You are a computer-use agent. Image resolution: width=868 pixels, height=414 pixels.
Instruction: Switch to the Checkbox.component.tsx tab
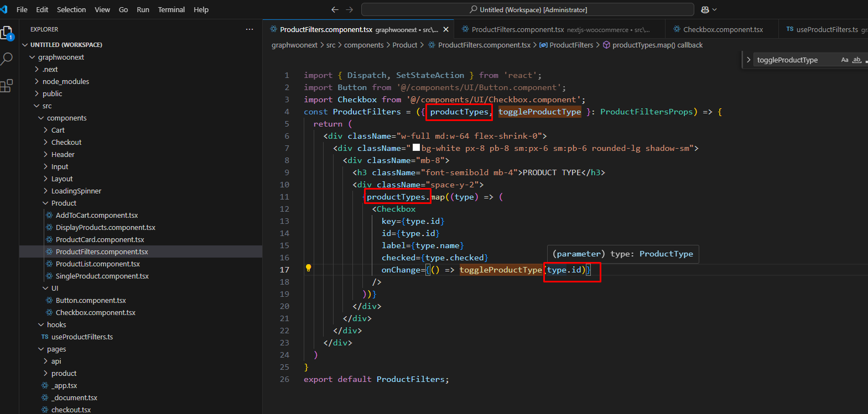[723, 29]
